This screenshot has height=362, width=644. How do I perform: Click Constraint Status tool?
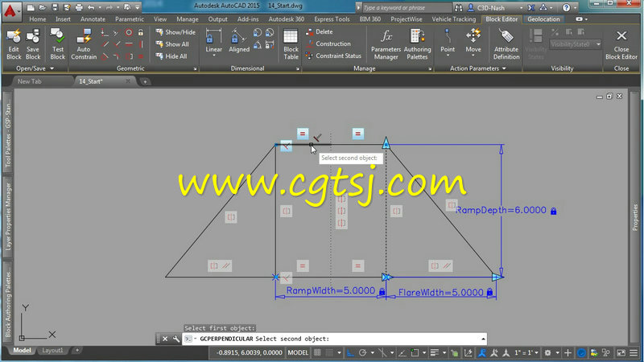pyautogui.click(x=333, y=56)
